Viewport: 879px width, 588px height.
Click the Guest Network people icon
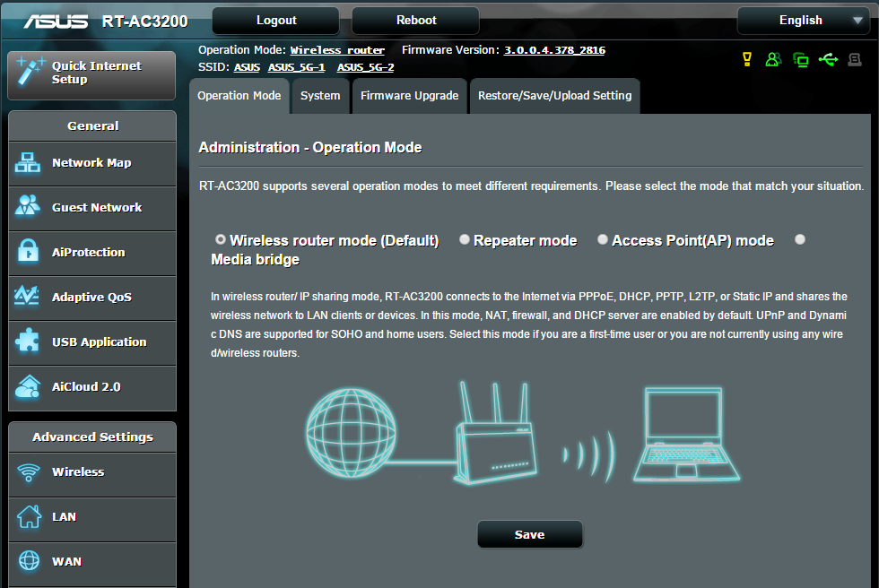pyautogui.click(x=28, y=205)
